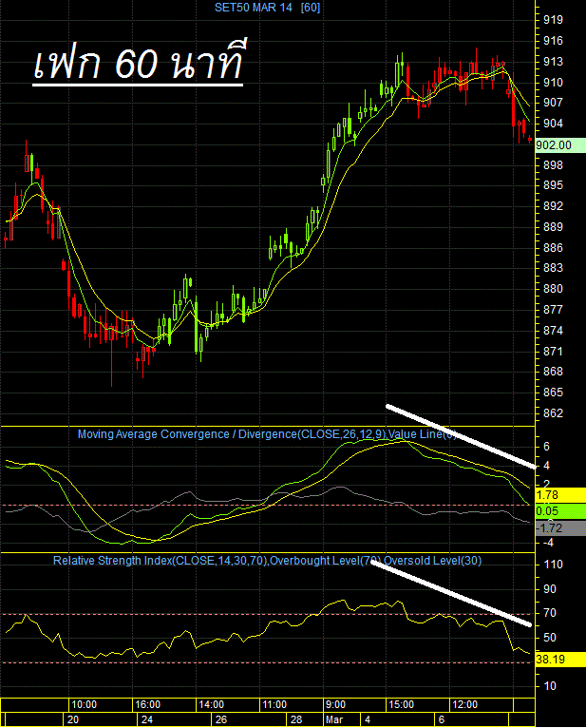Click time axis label 11:00
This screenshot has width=586, height=728.
click(274, 705)
